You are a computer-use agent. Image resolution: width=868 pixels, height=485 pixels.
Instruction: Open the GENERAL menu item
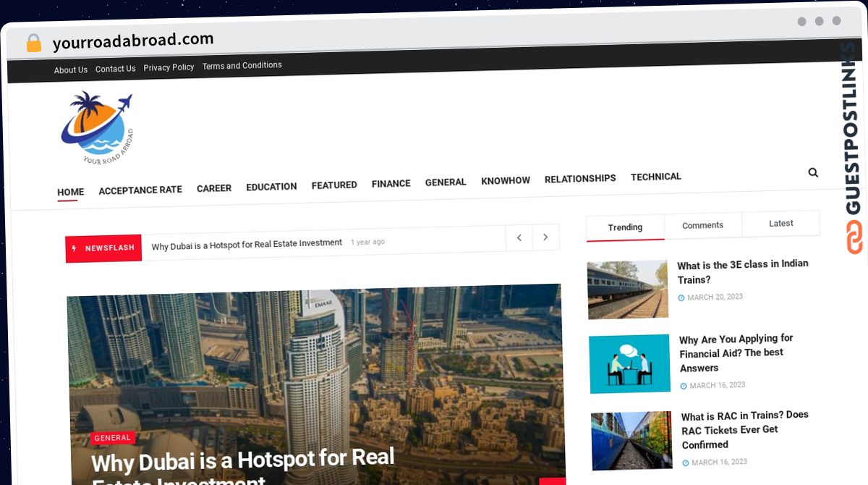point(446,182)
